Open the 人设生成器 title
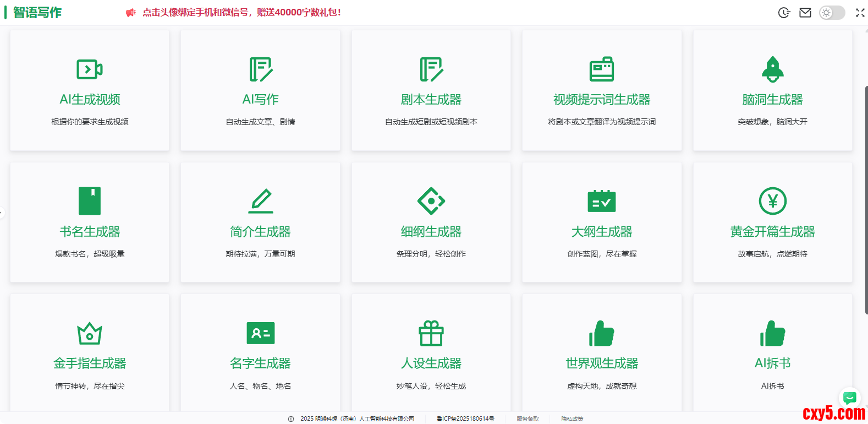 [x=431, y=363]
